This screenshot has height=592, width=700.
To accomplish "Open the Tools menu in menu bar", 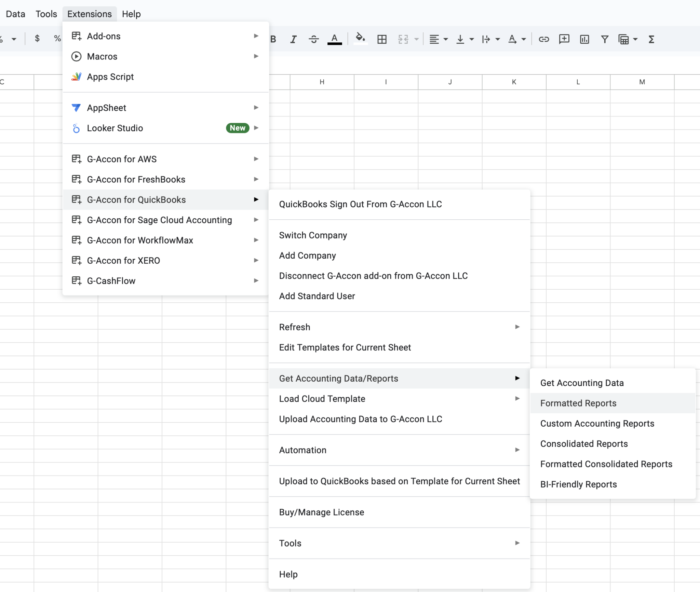I will [46, 14].
